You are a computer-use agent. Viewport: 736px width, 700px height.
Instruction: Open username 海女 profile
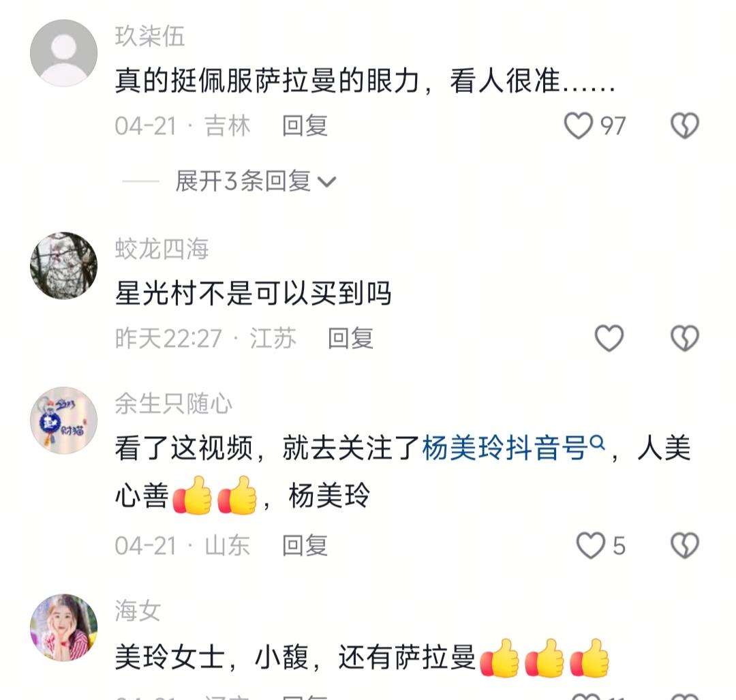coord(138,611)
